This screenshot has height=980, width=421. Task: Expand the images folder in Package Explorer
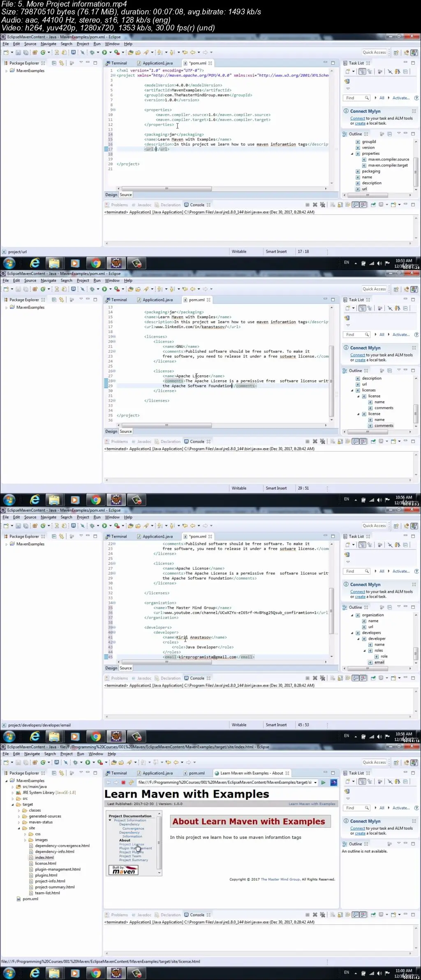click(x=25, y=840)
